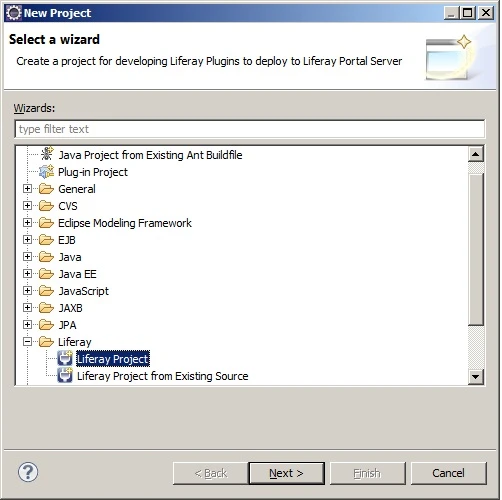Expand the General category

point(27,189)
